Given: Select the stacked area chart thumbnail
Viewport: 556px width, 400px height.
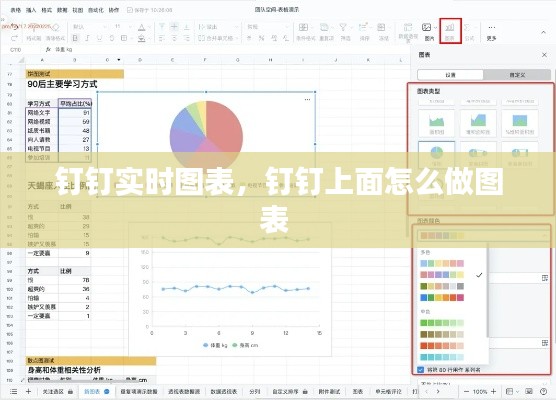Looking at the screenshot, I should click(478, 123).
